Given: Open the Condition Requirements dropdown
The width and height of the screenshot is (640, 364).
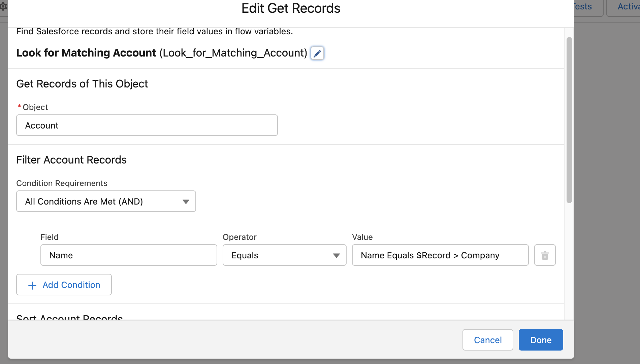Looking at the screenshot, I should (x=106, y=202).
